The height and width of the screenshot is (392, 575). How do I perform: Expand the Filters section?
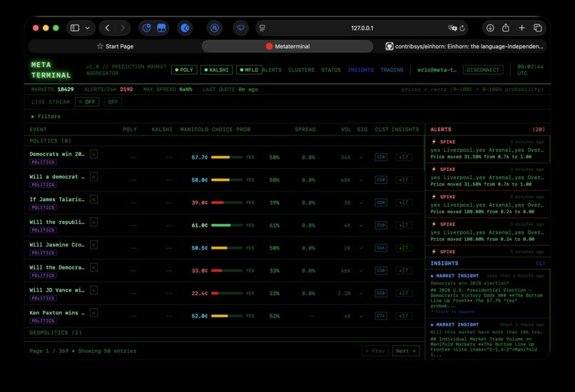46,116
